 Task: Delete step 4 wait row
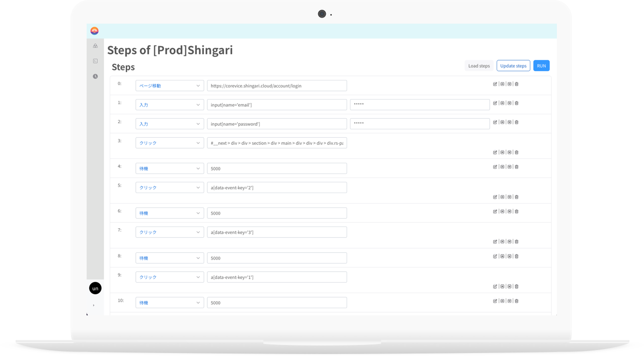(517, 167)
